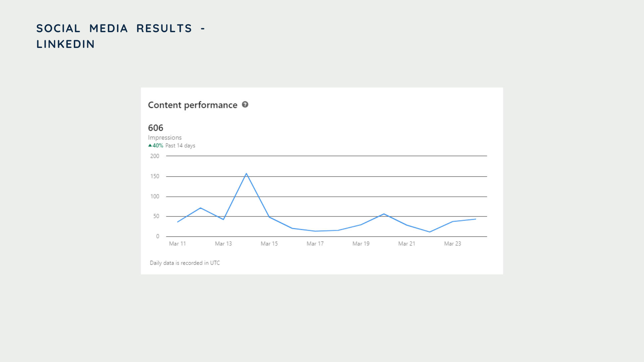This screenshot has height=362, width=644.
Task: Click the "Impressions" label
Action: click(x=165, y=137)
